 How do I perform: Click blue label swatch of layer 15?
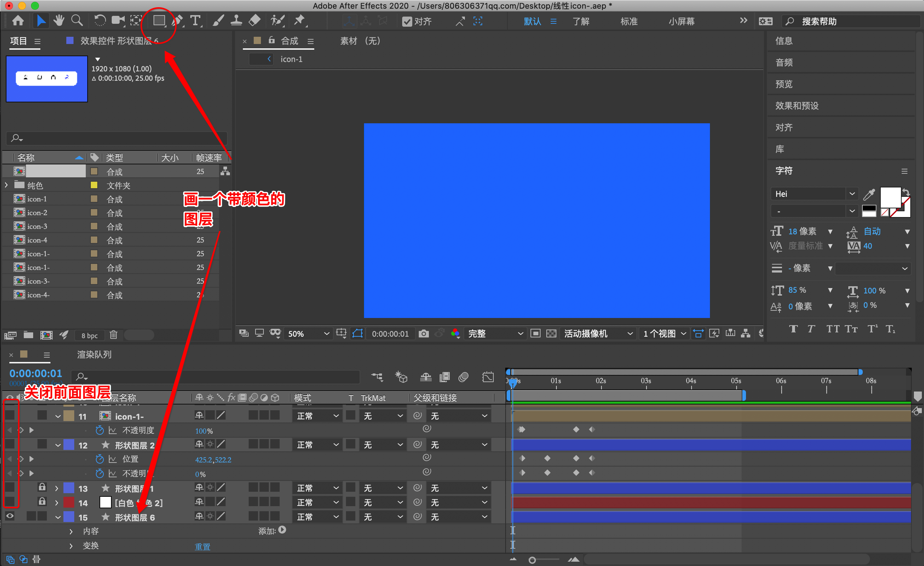[68, 517]
